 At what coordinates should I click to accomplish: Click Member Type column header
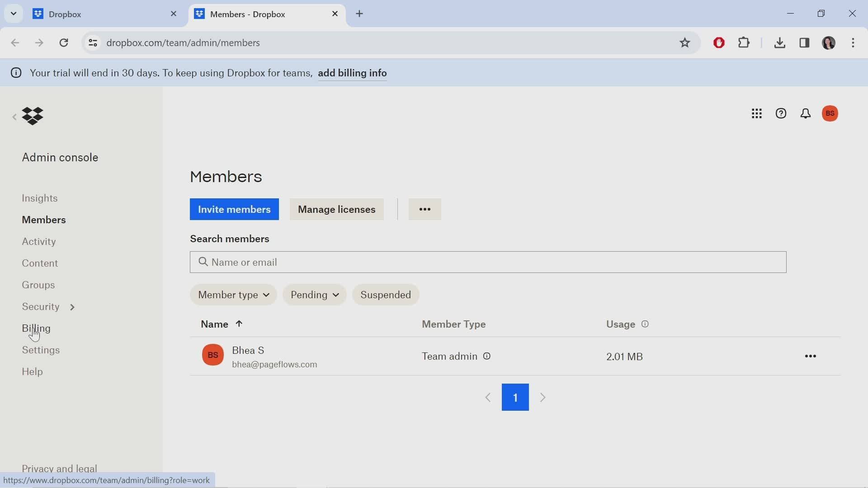coord(454,324)
